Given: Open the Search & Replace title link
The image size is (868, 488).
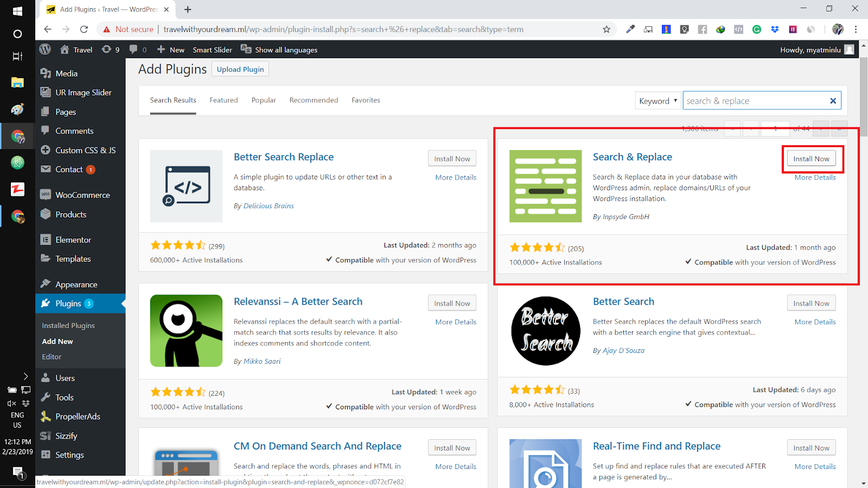Looking at the screenshot, I should pos(633,157).
